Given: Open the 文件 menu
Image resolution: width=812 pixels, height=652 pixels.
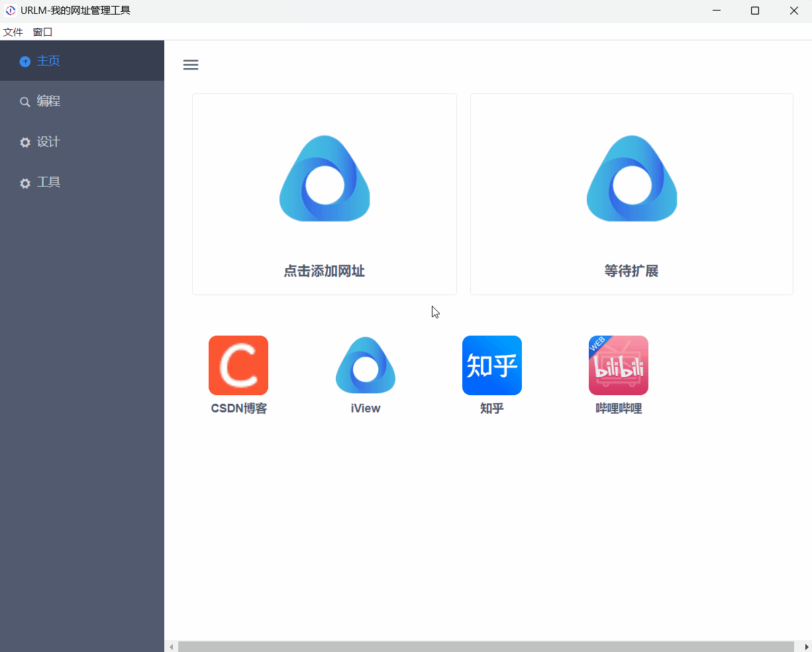Looking at the screenshot, I should [13, 32].
